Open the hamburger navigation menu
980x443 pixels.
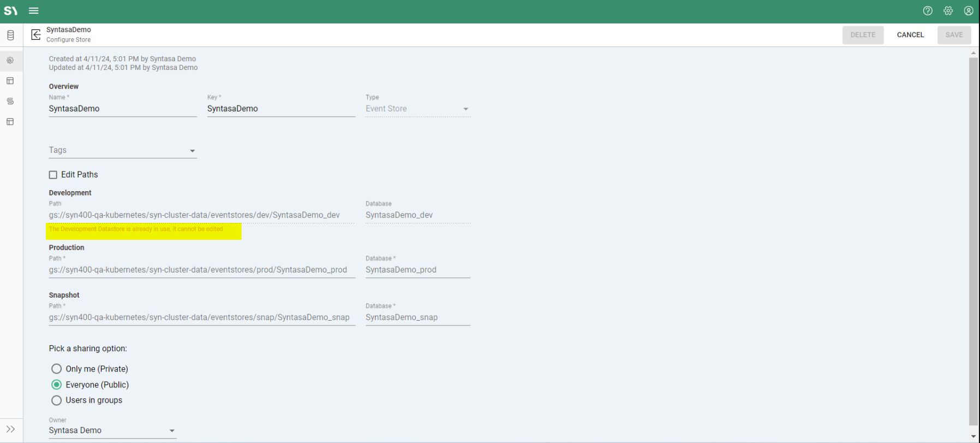34,11
